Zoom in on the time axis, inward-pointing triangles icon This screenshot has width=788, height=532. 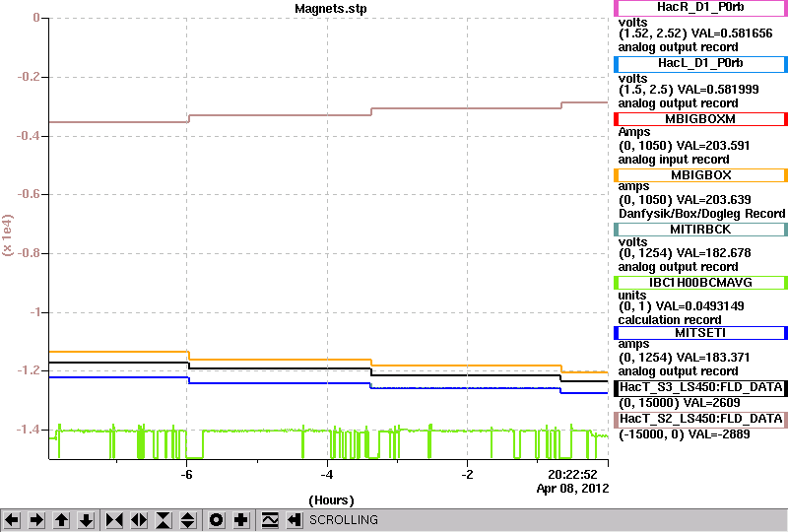click(x=114, y=520)
